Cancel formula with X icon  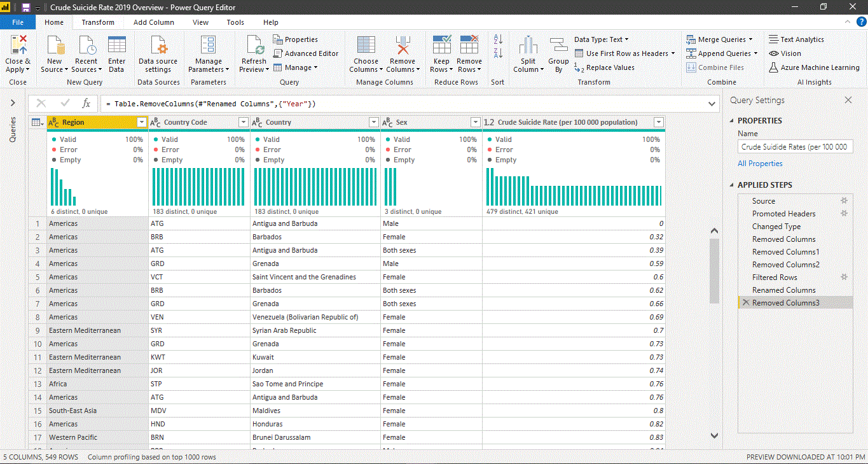[x=41, y=103]
